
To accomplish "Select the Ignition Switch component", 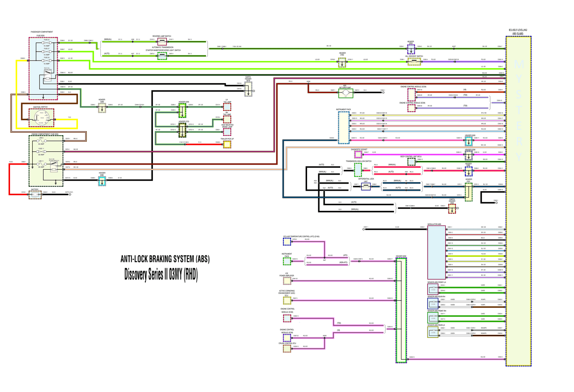I will pyautogui.click(x=41, y=118).
